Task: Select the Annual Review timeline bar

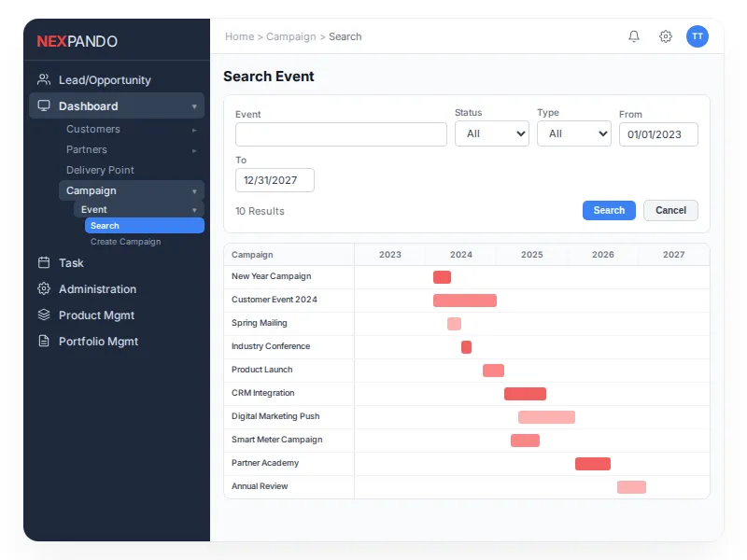Action: [x=632, y=487]
